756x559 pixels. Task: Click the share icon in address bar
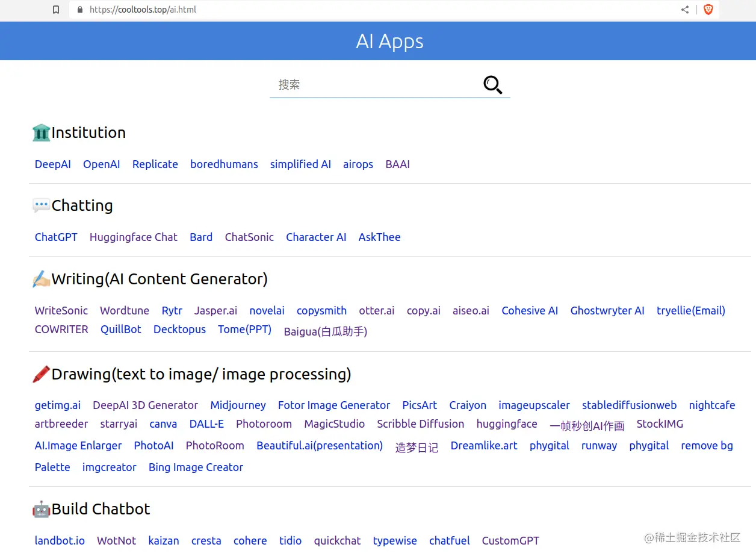pyautogui.click(x=685, y=10)
